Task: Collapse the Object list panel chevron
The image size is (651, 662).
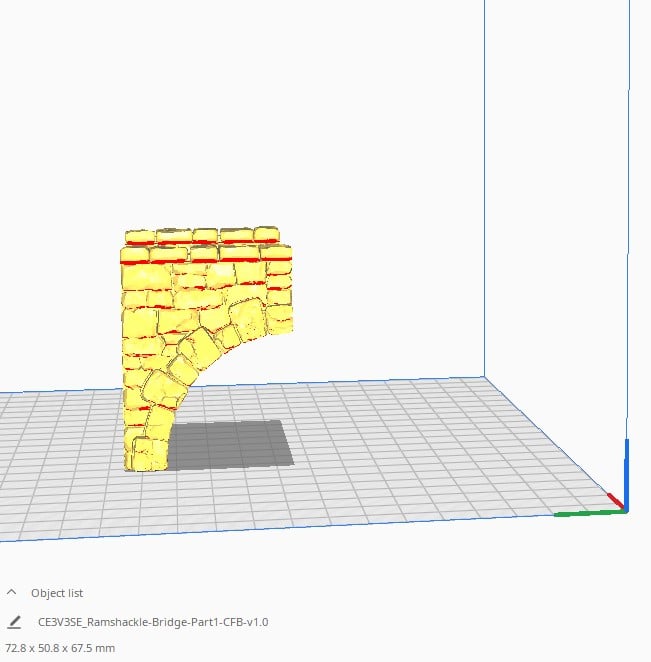Action: (x=12, y=592)
